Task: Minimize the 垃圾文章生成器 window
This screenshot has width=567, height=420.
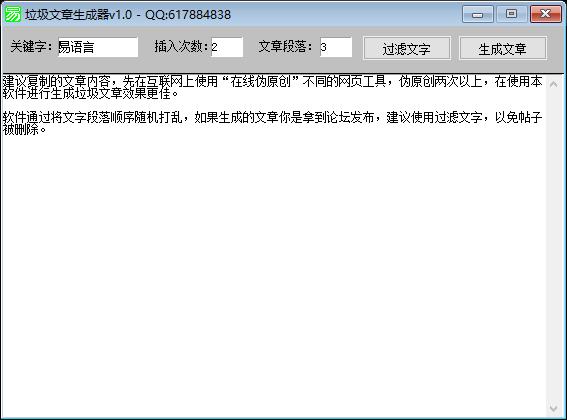Action: [x=478, y=14]
